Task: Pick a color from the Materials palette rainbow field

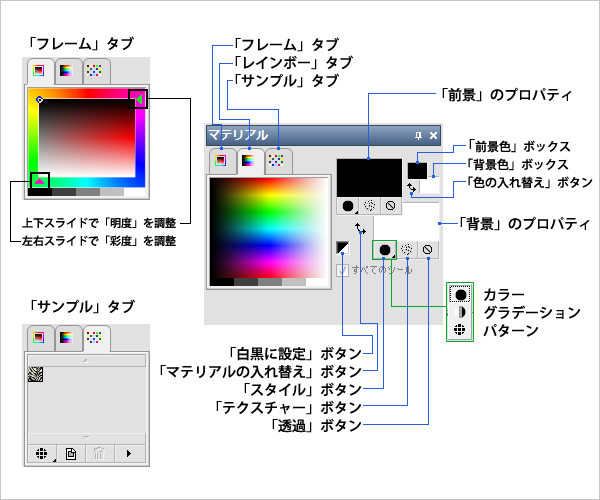Action: pyautogui.click(x=269, y=228)
